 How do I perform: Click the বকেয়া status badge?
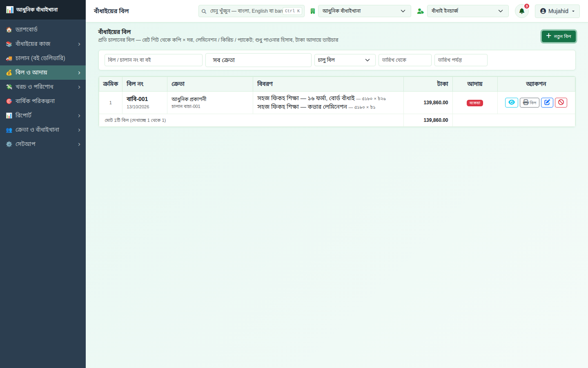click(475, 103)
